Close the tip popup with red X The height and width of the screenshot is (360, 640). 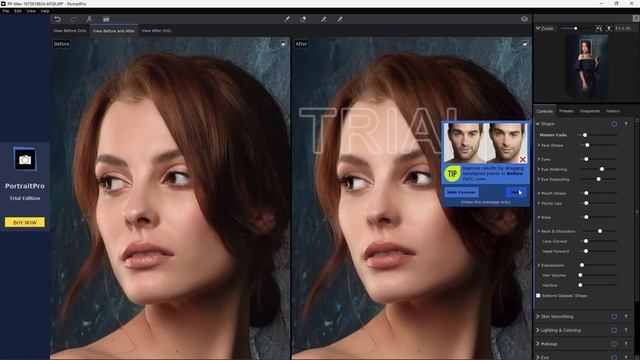pyautogui.click(x=522, y=159)
